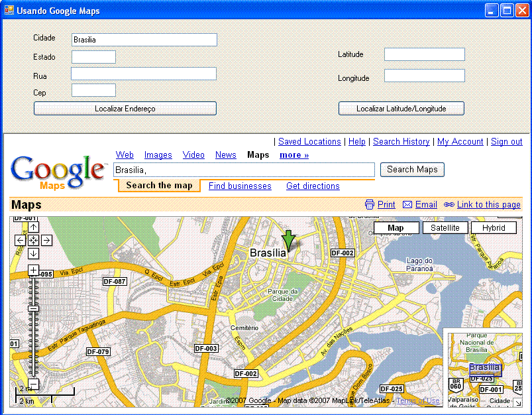The image size is (532, 415).
Task: Focus the Estado input field
Action: (x=93, y=57)
